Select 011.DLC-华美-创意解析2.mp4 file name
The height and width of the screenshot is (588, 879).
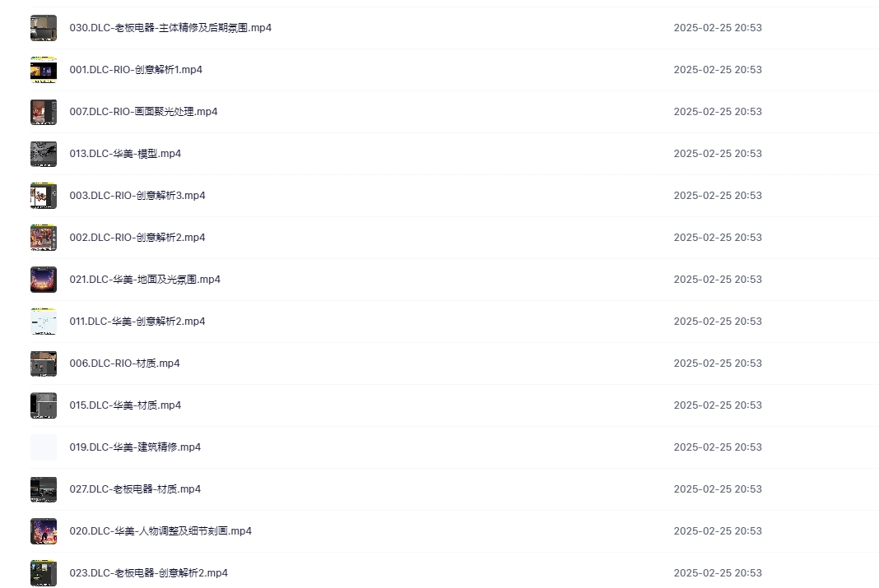(x=137, y=322)
